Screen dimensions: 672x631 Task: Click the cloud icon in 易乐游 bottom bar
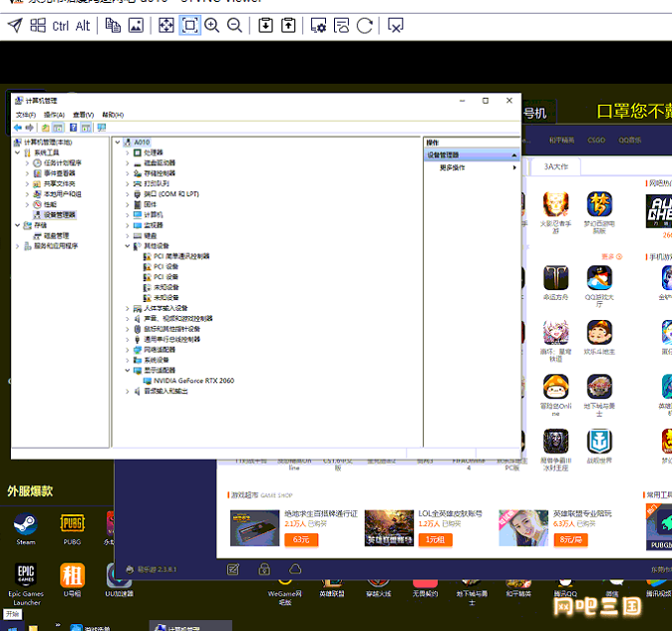tap(295, 569)
